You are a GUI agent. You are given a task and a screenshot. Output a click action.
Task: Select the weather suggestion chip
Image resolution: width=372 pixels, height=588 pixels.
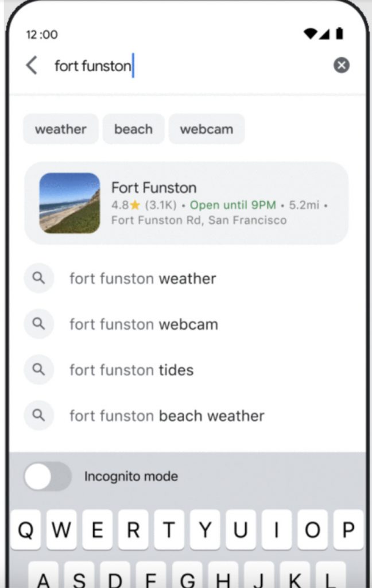coord(61,129)
